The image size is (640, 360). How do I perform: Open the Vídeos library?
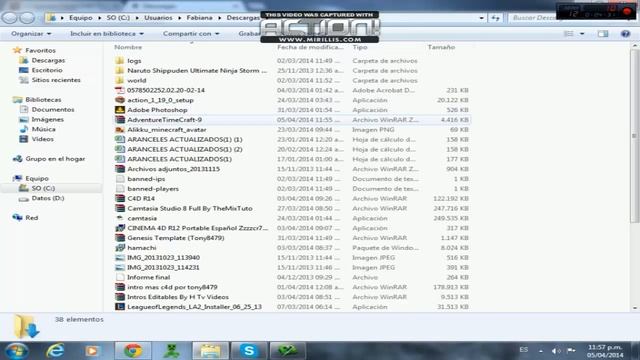click(x=42, y=139)
